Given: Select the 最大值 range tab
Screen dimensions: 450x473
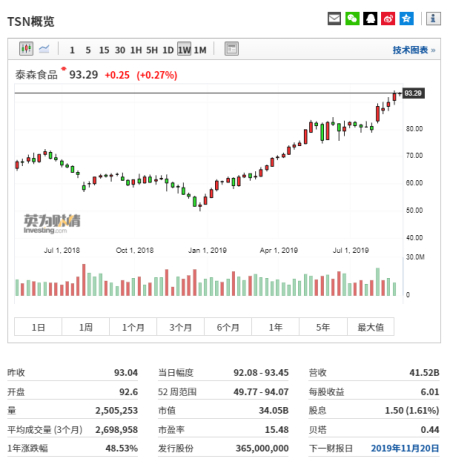Looking at the screenshot, I should click(371, 327).
